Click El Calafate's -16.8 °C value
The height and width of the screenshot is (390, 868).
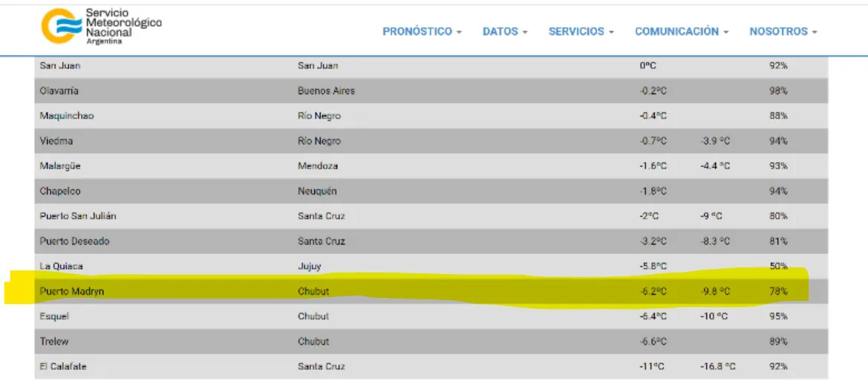click(717, 367)
